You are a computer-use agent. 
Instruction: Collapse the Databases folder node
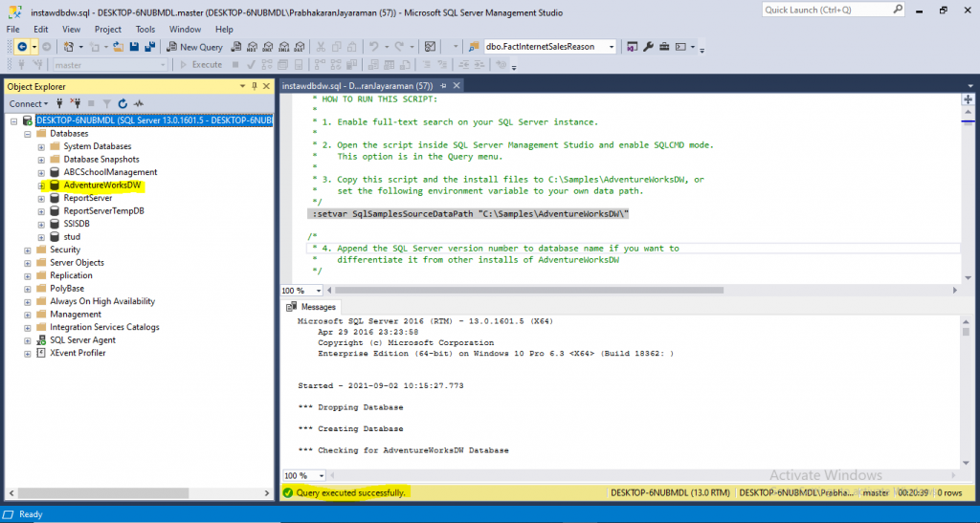(28, 134)
